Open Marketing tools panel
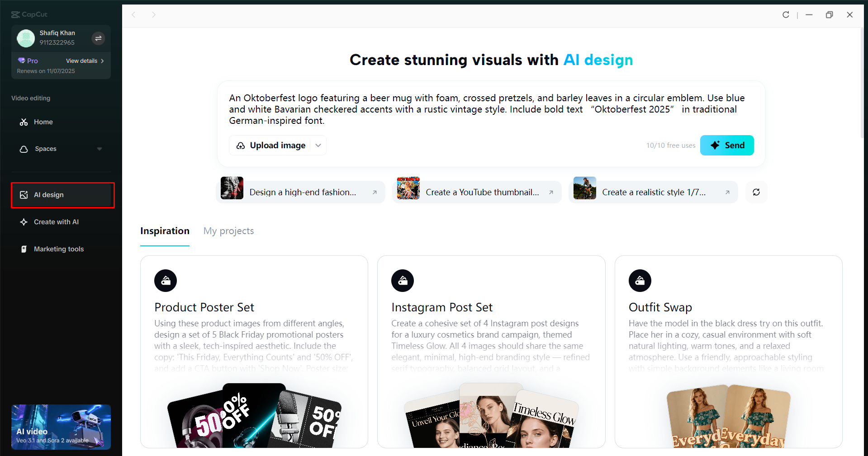Viewport: 868px width, 456px height. [58, 249]
